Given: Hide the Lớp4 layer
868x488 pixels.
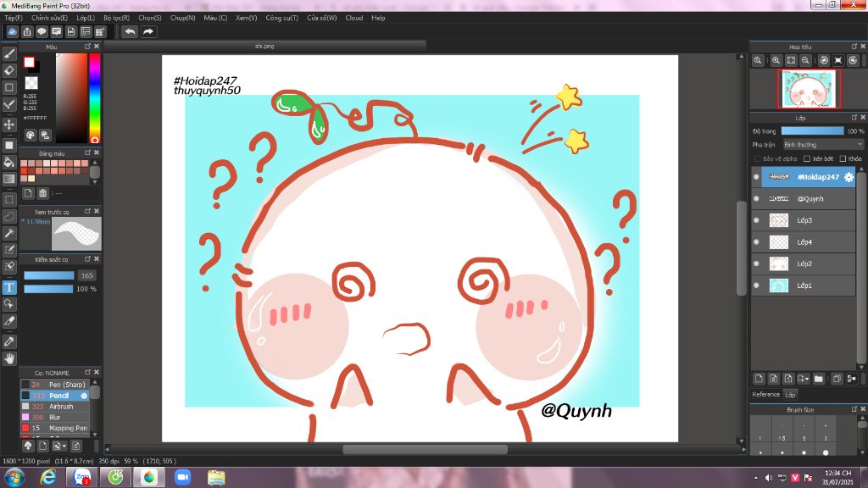Looking at the screenshot, I should tap(756, 241).
